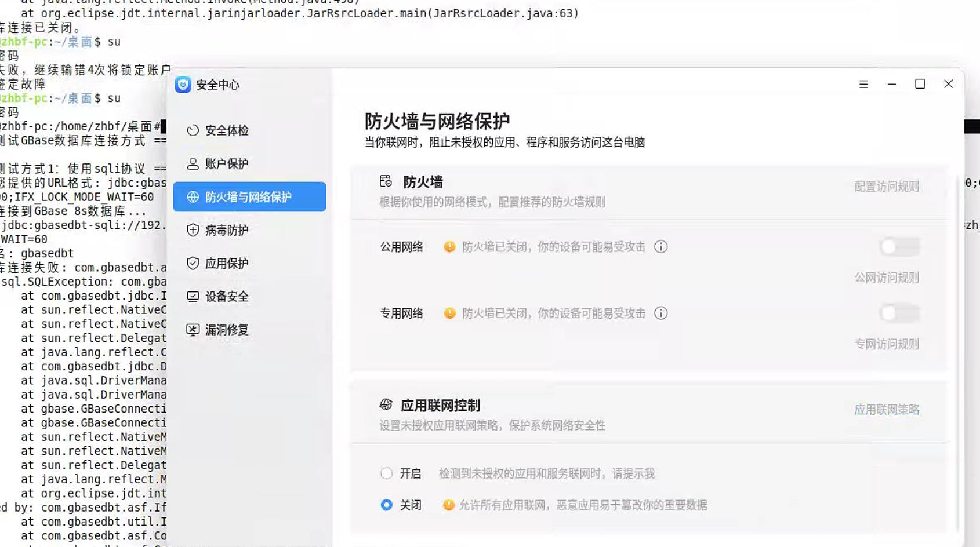980x547 pixels.
Task: Click the 应用联网控制 heading text
Action: tap(440, 406)
